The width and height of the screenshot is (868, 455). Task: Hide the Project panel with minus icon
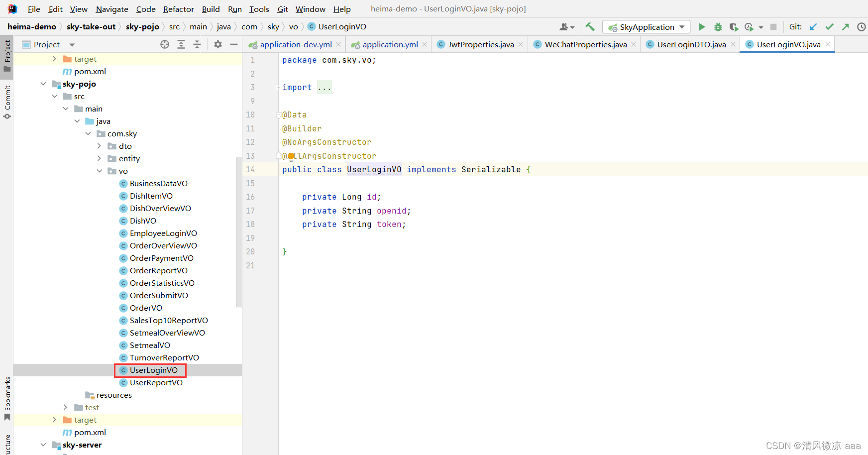pyautogui.click(x=234, y=44)
